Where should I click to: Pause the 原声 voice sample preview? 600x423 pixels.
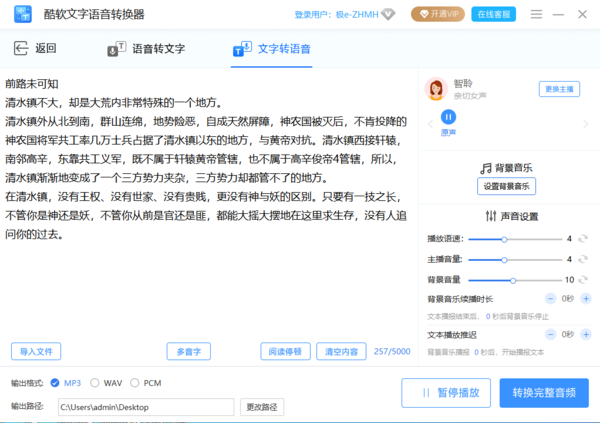tap(448, 117)
